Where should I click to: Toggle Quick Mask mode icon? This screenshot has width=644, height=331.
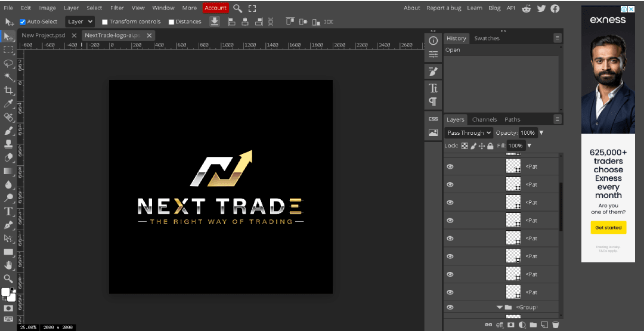(8, 308)
